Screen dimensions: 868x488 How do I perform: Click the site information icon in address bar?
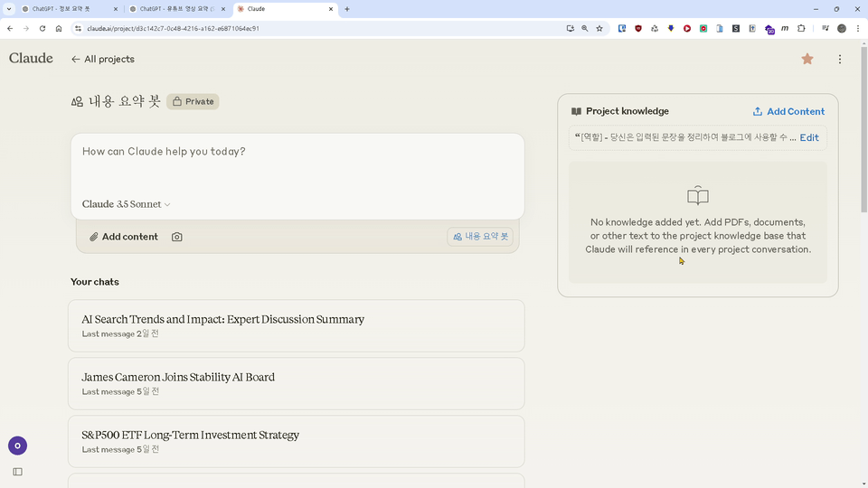click(x=78, y=28)
